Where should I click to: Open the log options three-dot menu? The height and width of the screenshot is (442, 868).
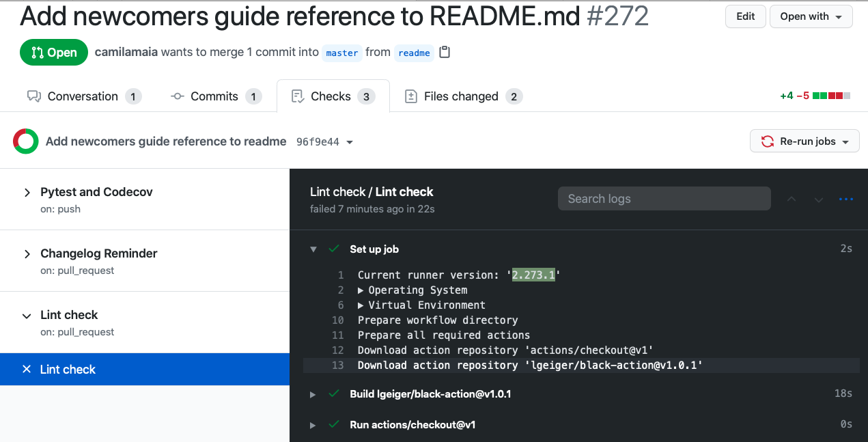(x=845, y=199)
